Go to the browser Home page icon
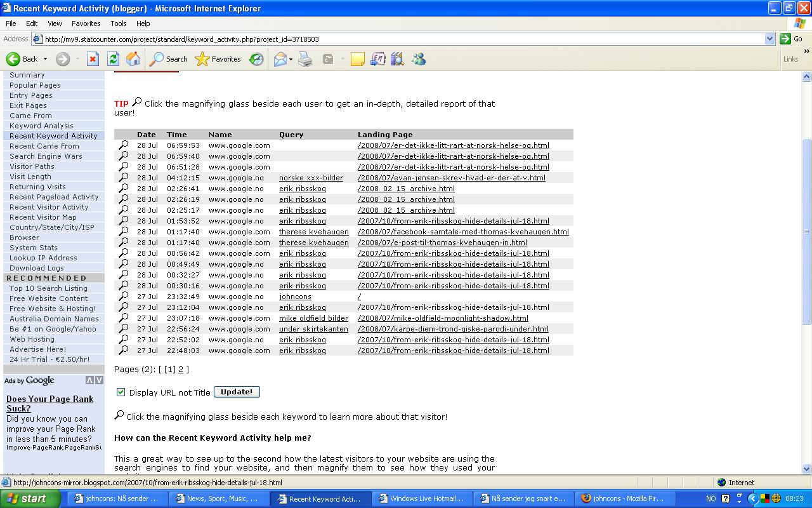 click(x=133, y=59)
